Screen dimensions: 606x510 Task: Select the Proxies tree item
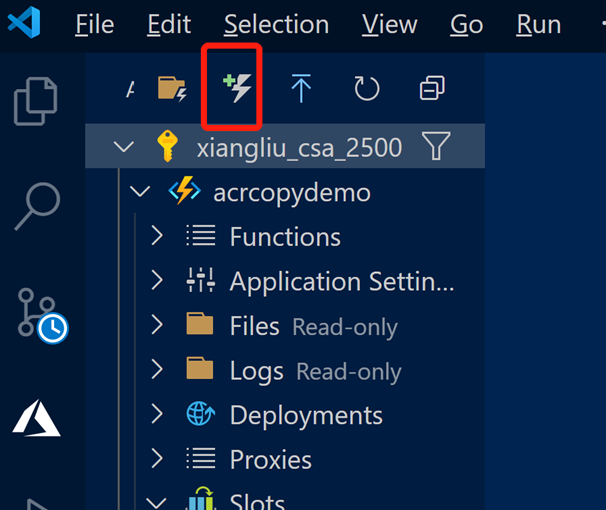click(285, 458)
